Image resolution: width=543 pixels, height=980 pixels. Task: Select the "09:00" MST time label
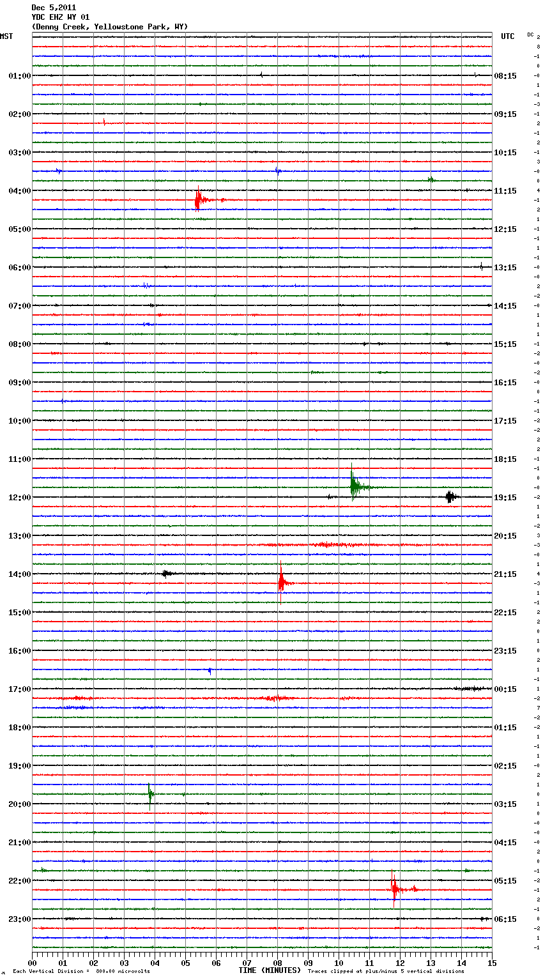click(x=20, y=383)
